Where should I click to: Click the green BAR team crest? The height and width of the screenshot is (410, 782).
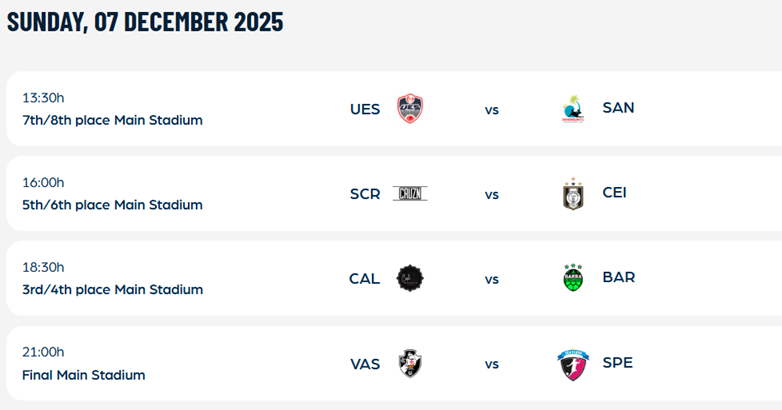tap(573, 278)
